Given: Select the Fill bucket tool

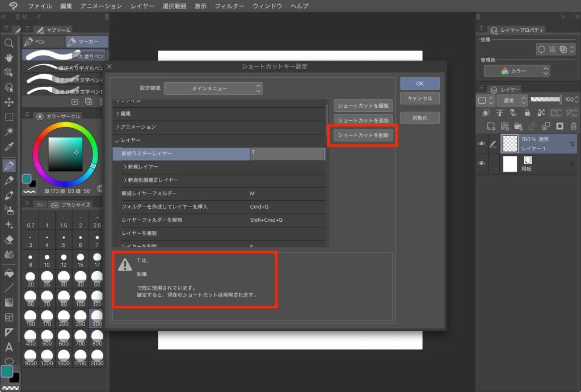Looking at the screenshot, I should (9, 273).
